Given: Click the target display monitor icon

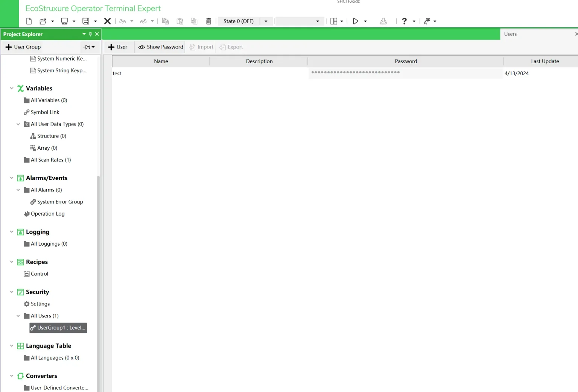Looking at the screenshot, I should 64,21.
